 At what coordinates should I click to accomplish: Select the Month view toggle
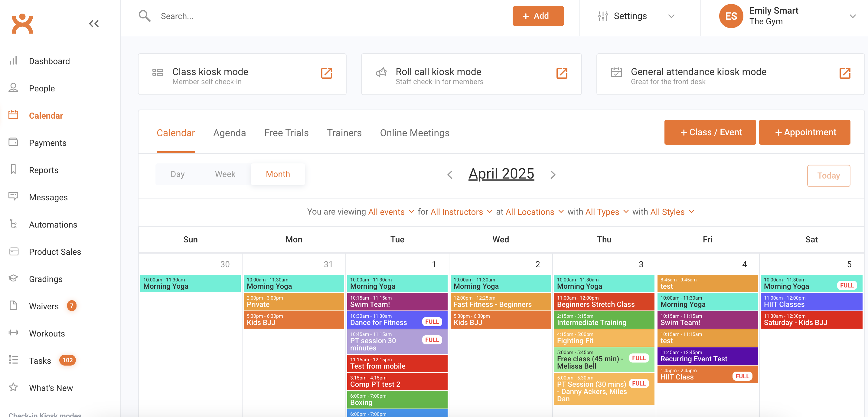pos(278,174)
